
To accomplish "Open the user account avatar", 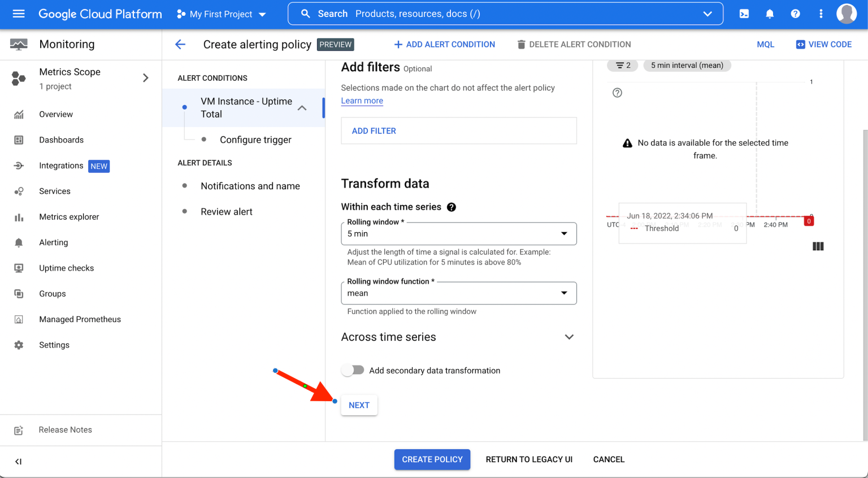I will click(847, 14).
